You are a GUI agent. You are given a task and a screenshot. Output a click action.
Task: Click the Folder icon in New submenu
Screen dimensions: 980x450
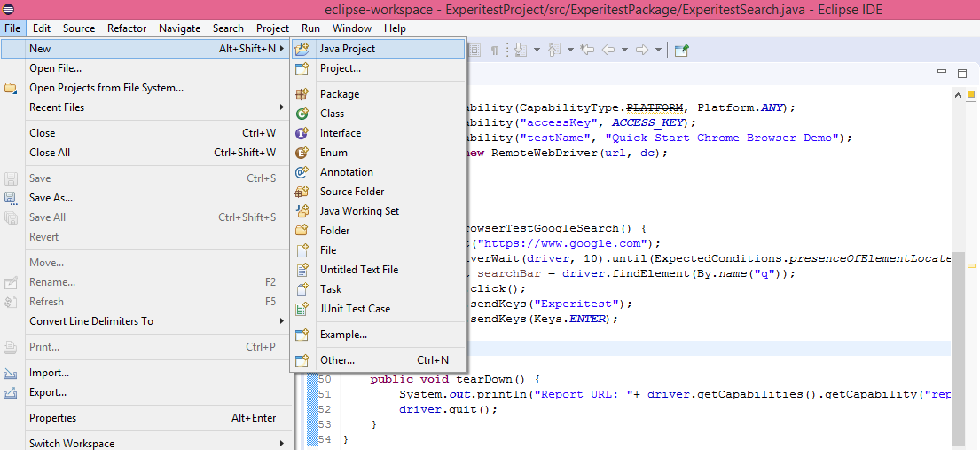pyautogui.click(x=302, y=230)
